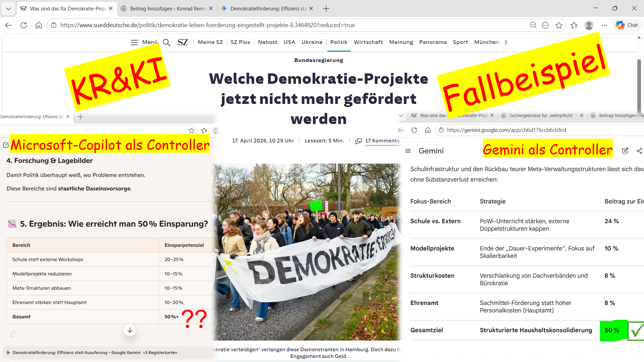
Task: Open the Wirtschaft section link
Action: [368, 42]
